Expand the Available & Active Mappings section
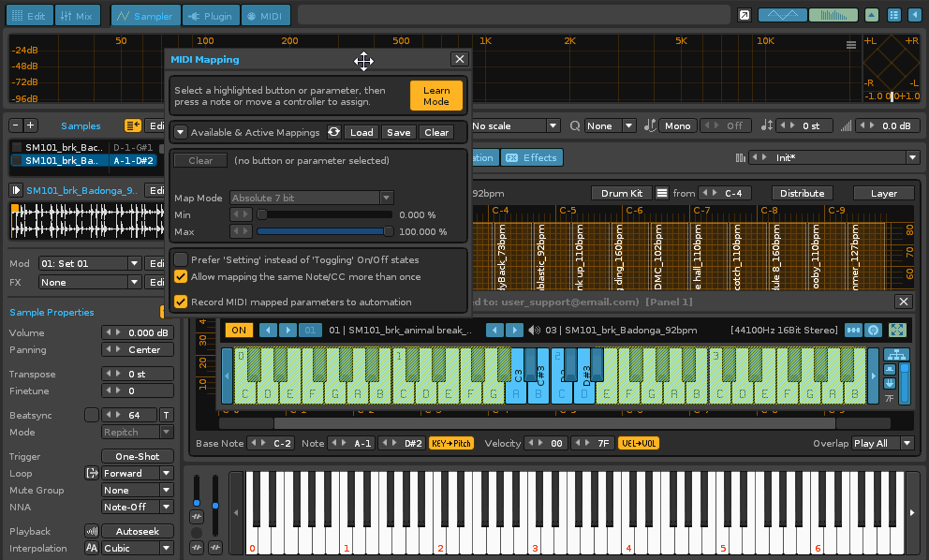Screen dimensions: 929x560 [180, 133]
